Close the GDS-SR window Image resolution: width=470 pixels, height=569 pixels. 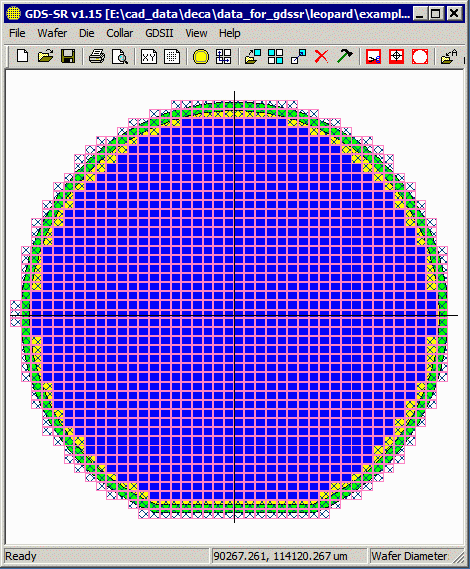(454, 14)
